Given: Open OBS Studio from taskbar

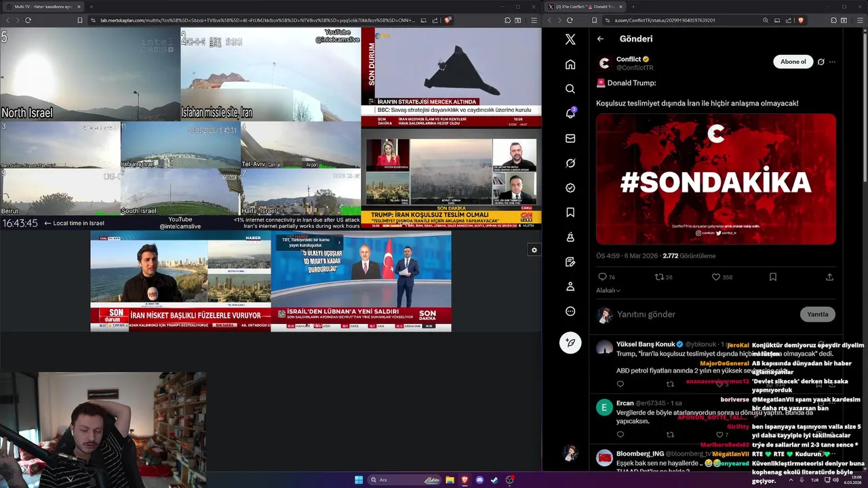Looking at the screenshot, I should coord(509,480).
